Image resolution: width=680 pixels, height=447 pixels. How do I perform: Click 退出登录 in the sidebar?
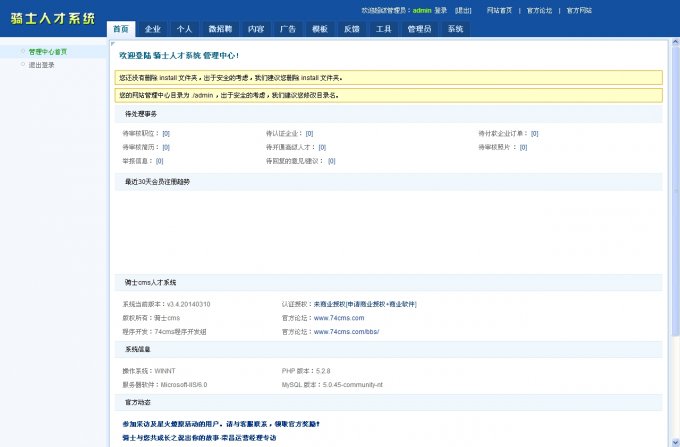(x=42, y=65)
